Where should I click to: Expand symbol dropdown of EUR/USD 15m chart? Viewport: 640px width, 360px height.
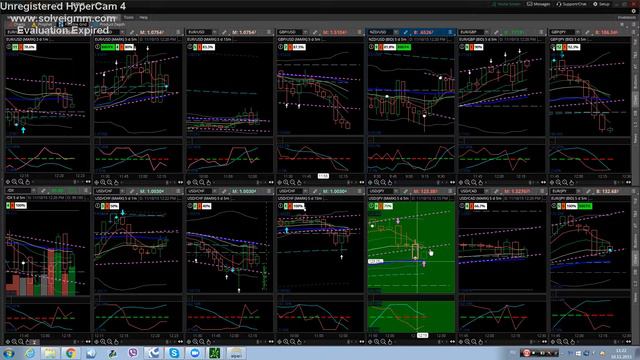coord(215,32)
